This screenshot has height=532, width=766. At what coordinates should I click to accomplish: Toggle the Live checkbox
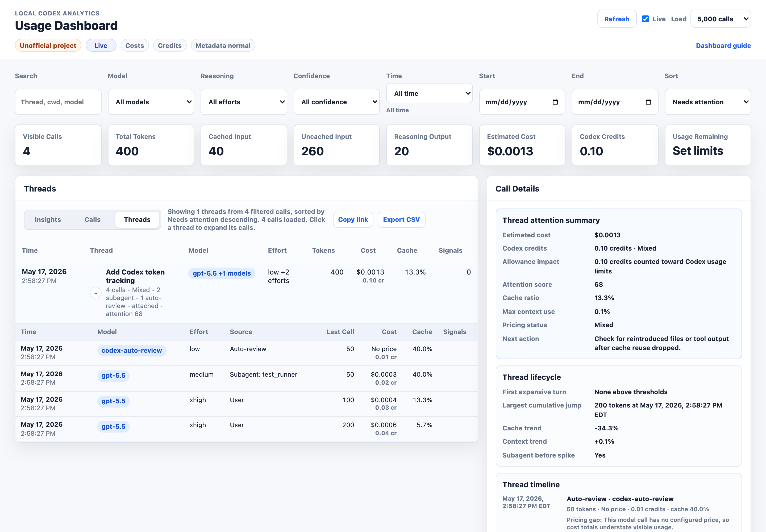[x=645, y=19]
